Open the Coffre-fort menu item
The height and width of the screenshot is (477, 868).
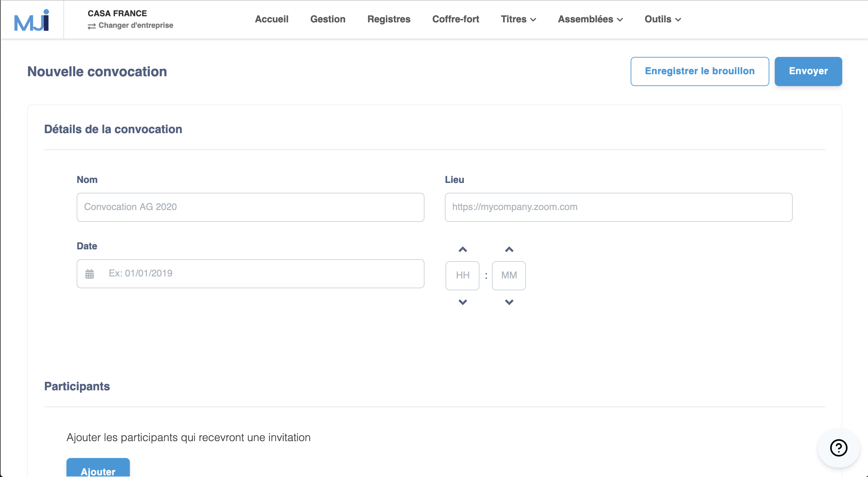(x=456, y=19)
